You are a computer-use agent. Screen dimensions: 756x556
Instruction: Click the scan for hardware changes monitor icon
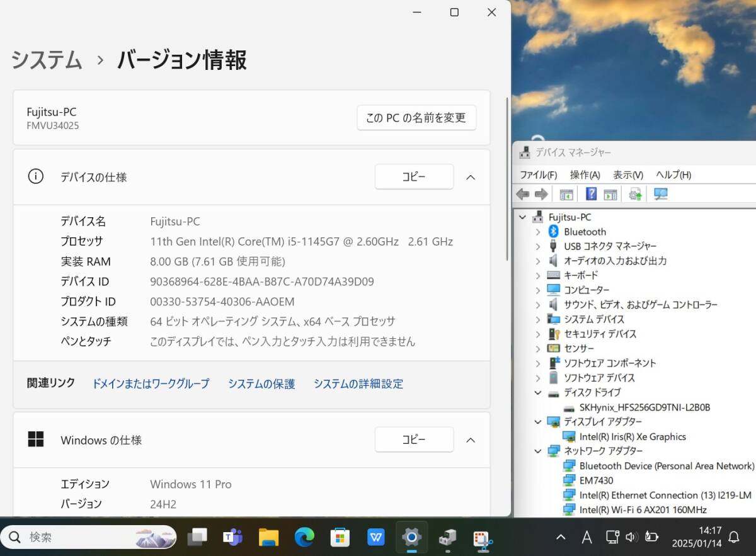[x=660, y=194]
